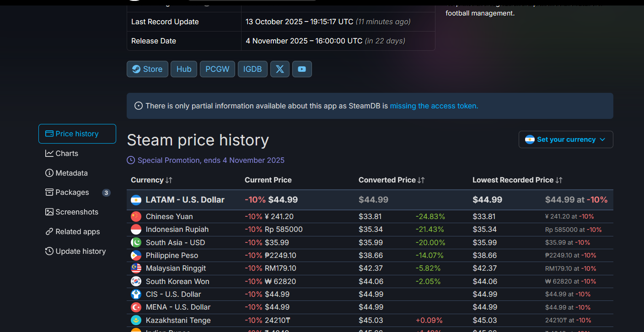
Task: Click the South Korea flag icon
Action: (x=136, y=281)
